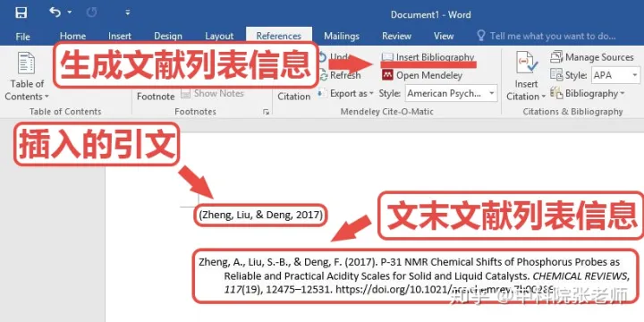Switch to the Review tab
The height and width of the screenshot is (322, 644).
point(396,36)
